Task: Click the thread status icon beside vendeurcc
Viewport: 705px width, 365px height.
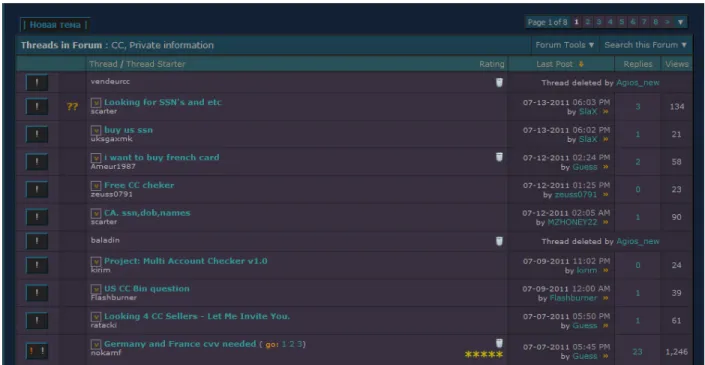Action: pyautogui.click(x=37, y=83)
